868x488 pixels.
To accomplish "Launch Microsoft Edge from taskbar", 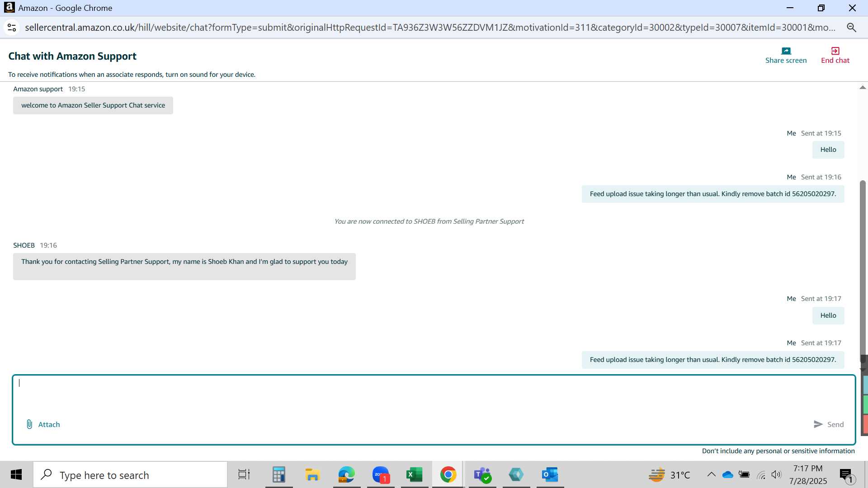I will (x=347, y=475).
